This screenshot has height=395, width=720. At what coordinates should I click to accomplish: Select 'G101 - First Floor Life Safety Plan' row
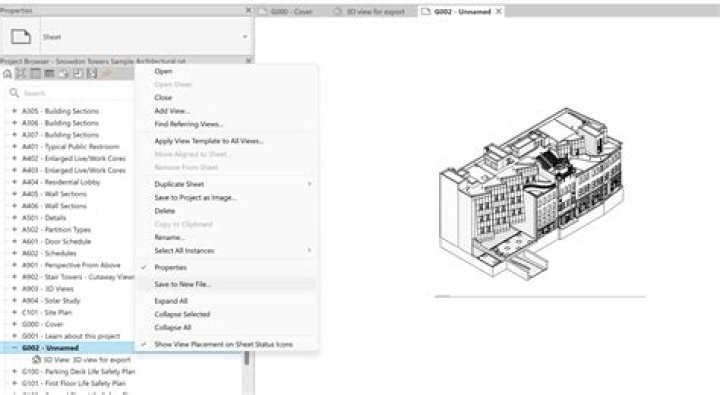click(73, 383)
